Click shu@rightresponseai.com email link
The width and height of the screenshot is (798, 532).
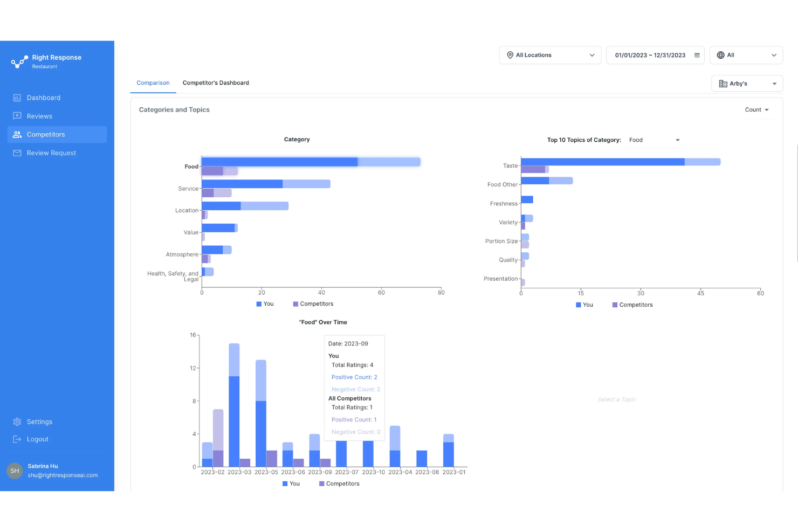coord(62,475)
